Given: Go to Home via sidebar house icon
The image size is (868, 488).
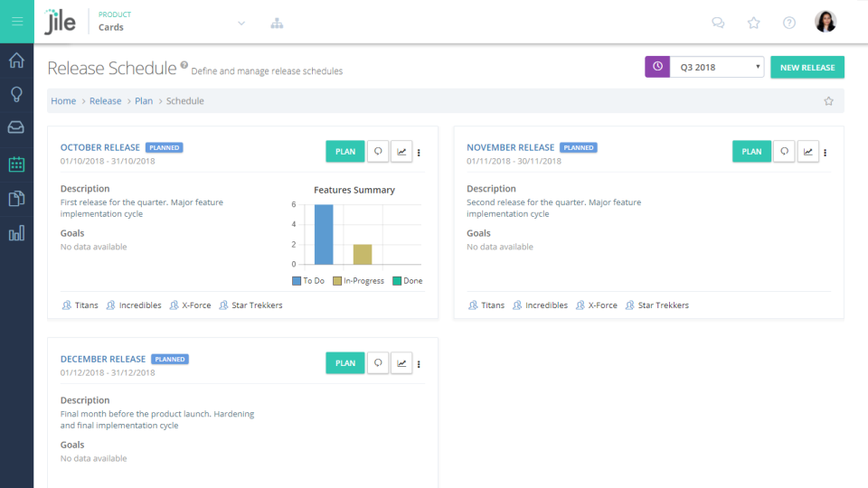Looking at the screenshot, I should (16, 61).
